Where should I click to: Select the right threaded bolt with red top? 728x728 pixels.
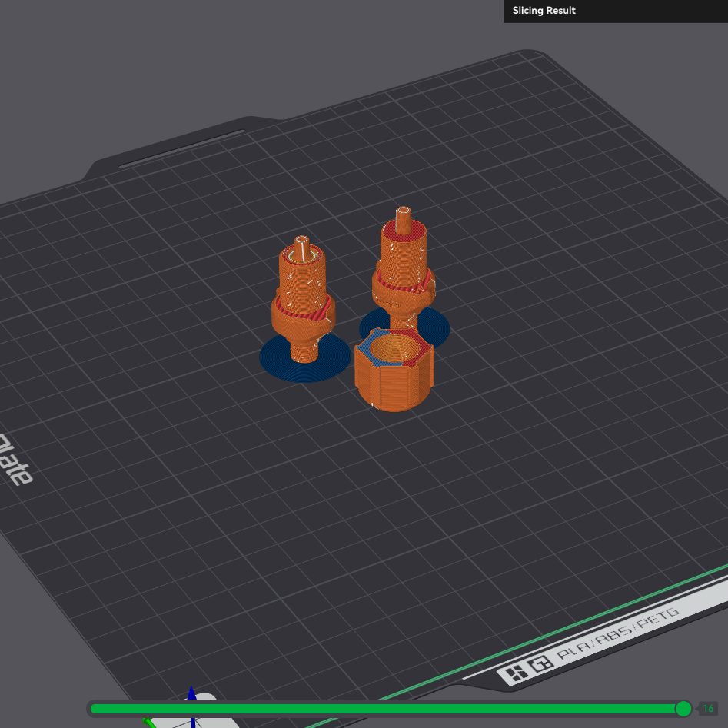pos(404,267)
